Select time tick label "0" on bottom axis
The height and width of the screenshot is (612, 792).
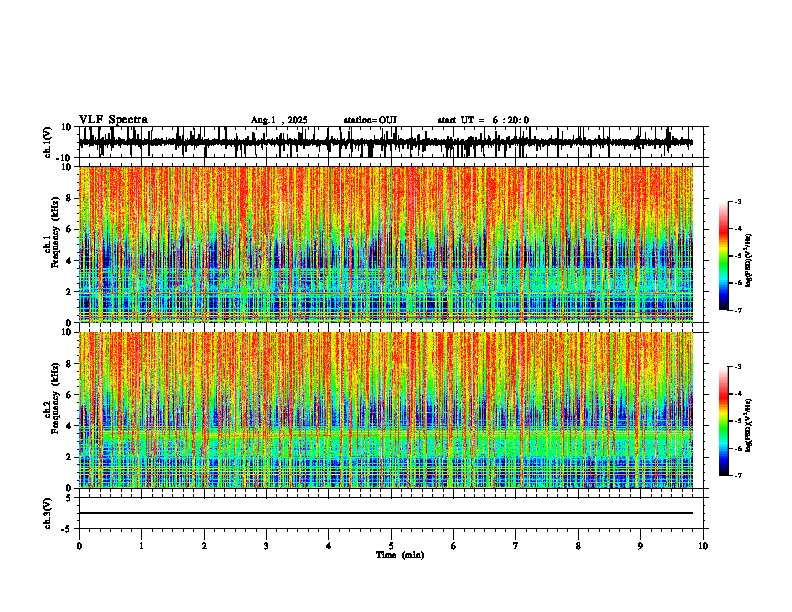(79, 546)
